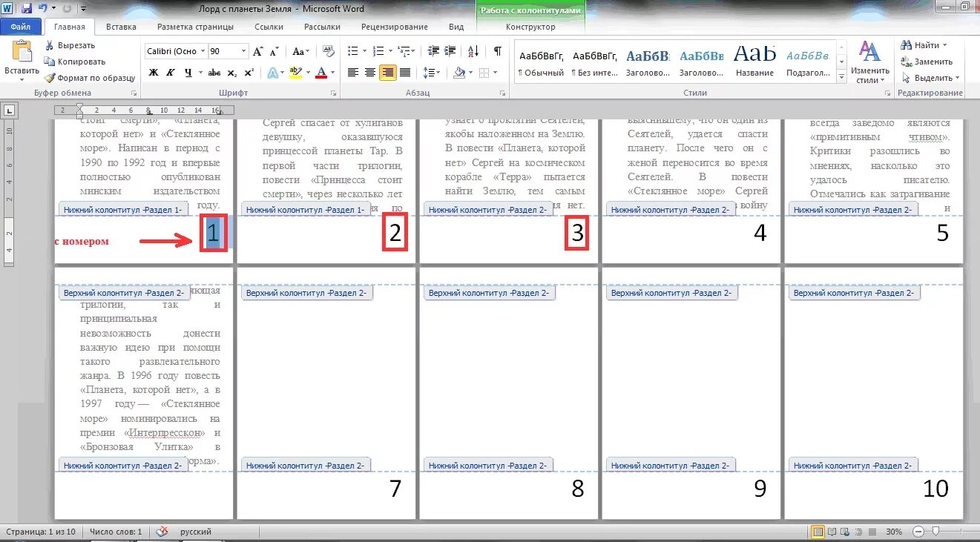Viewport: 980px width, 542px height.
Task: Toggle Underline (Ч) formatting
Action: pos(188,73)
